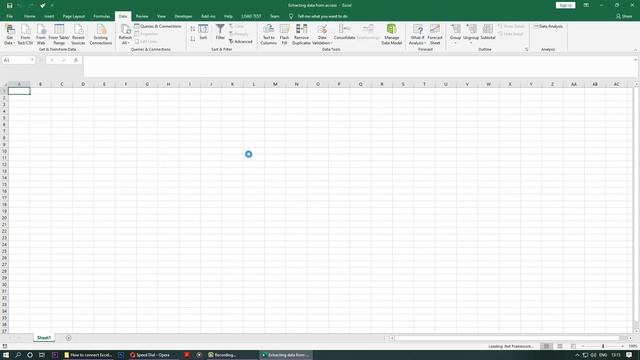The image size is (640, 360).
Task: Switch to Page Layout view
Action: coord(560,346)
